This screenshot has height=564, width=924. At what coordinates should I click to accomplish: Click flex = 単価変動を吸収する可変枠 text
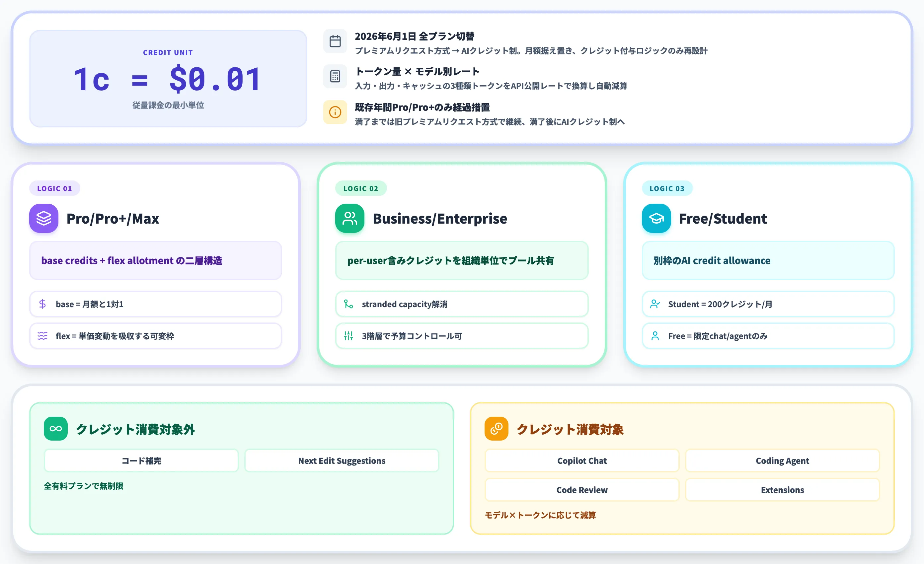(115, 336)
